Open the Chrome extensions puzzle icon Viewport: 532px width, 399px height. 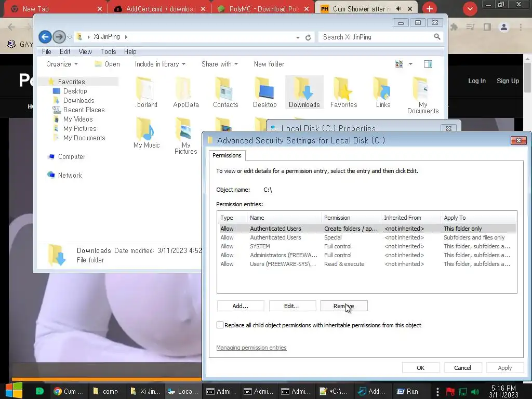(x=454, y=27)
